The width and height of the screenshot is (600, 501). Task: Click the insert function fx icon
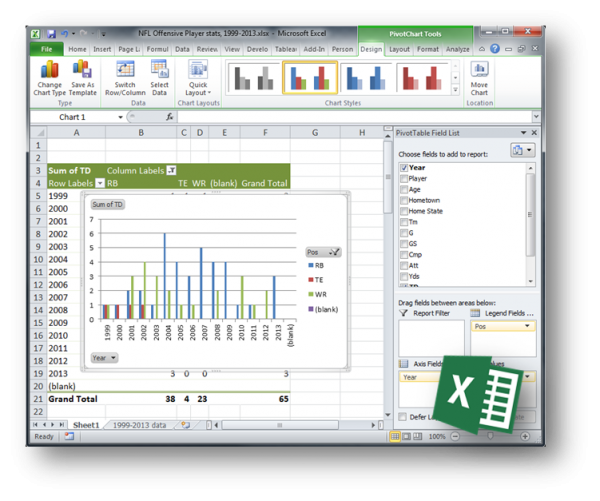coord(169,117)
